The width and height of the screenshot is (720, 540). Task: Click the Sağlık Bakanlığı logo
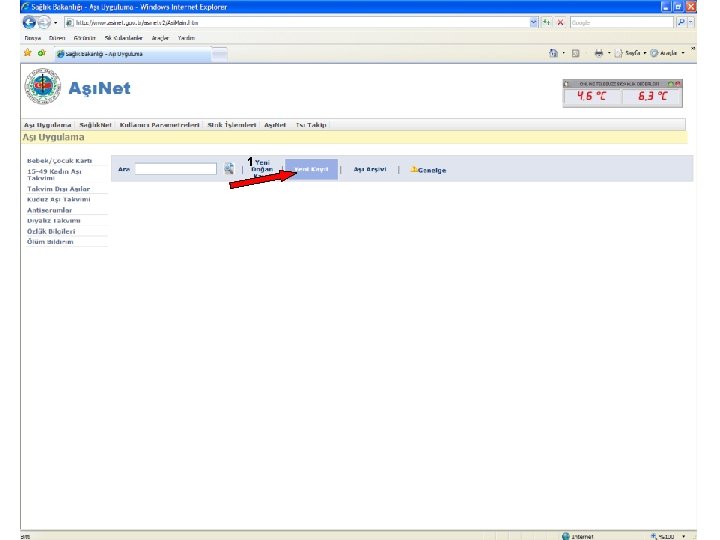(43, 86)
